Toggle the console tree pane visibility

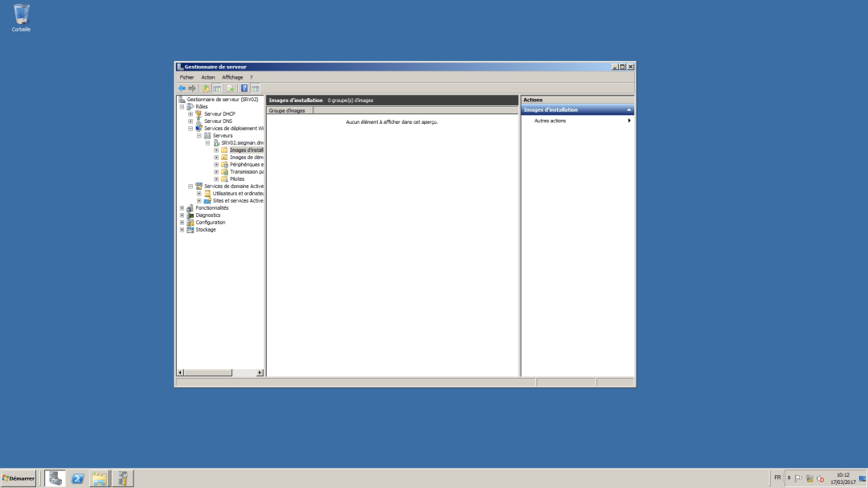click(x=215, y=88)
